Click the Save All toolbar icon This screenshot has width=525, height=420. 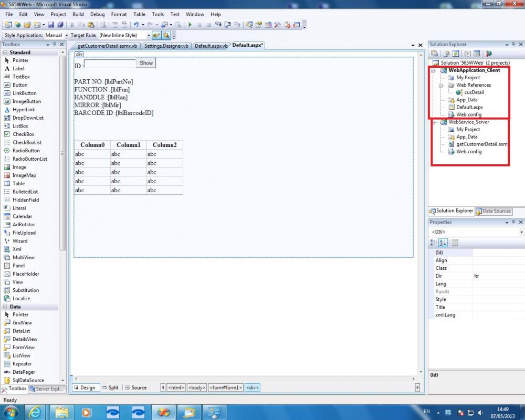pos(60,25)
